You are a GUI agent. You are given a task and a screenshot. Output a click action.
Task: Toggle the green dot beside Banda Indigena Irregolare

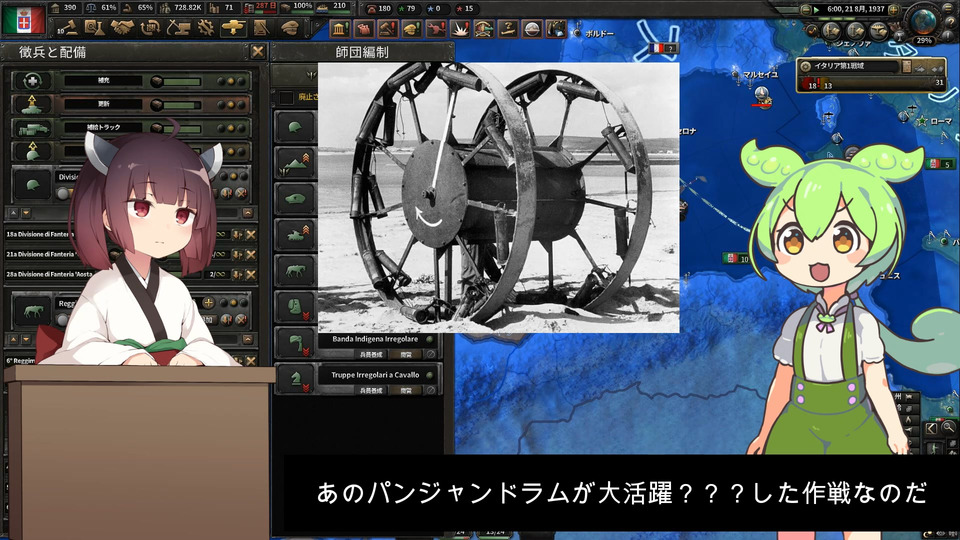[x=429, y=339]
